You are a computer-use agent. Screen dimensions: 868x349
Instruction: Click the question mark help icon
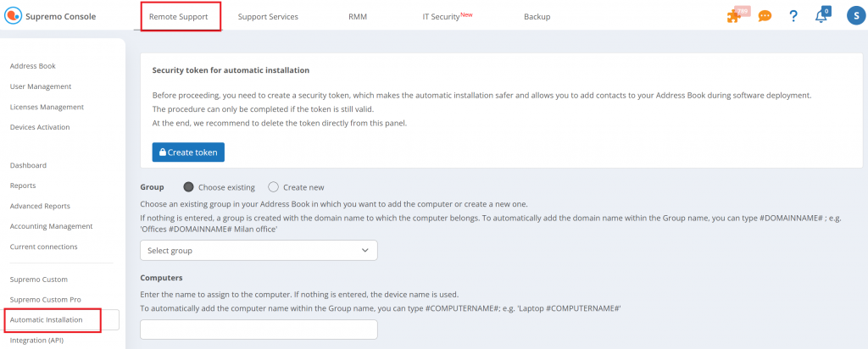coord(793,16)
